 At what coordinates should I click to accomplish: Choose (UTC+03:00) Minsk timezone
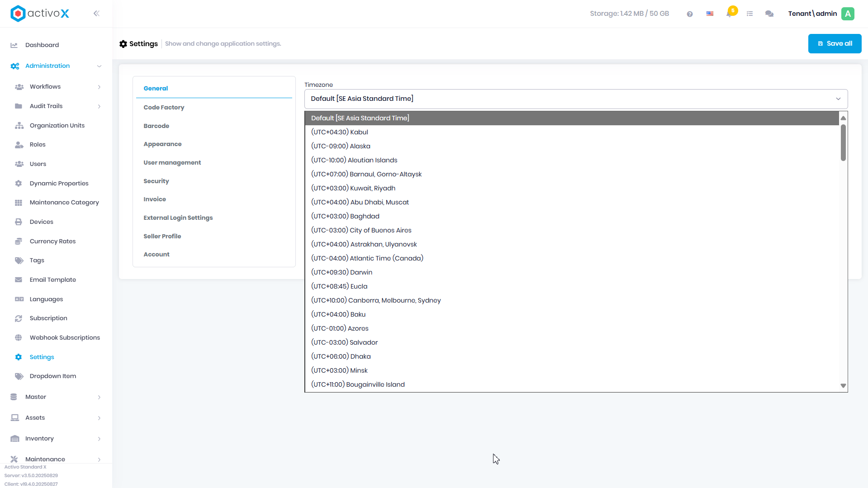(572, 370)
